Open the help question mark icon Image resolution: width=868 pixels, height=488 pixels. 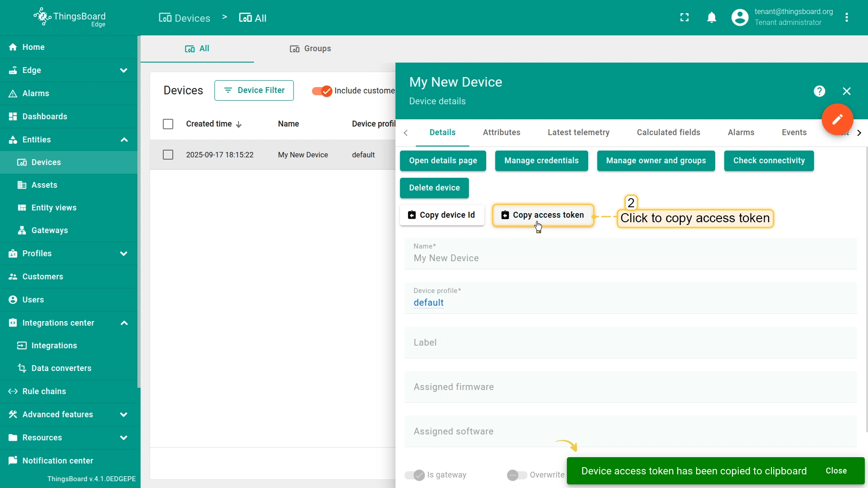click(819, 91)
